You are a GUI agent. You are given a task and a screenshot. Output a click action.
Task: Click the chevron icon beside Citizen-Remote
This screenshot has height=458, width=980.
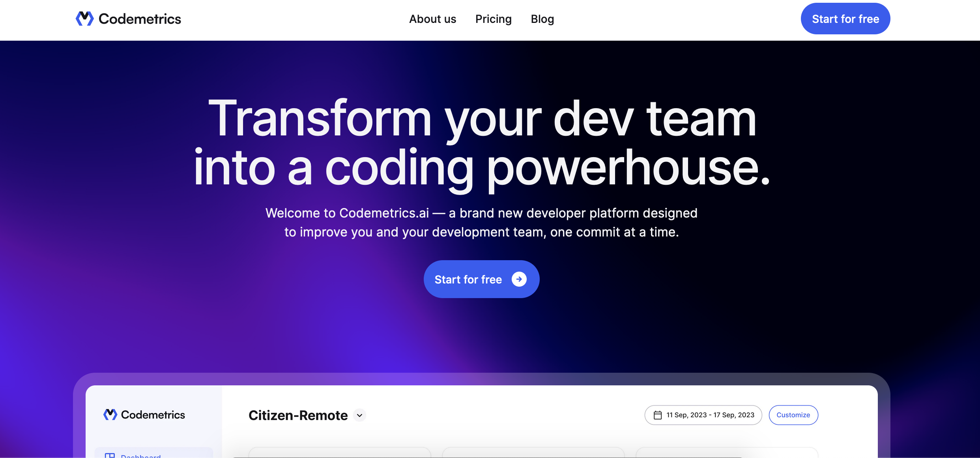359,415
